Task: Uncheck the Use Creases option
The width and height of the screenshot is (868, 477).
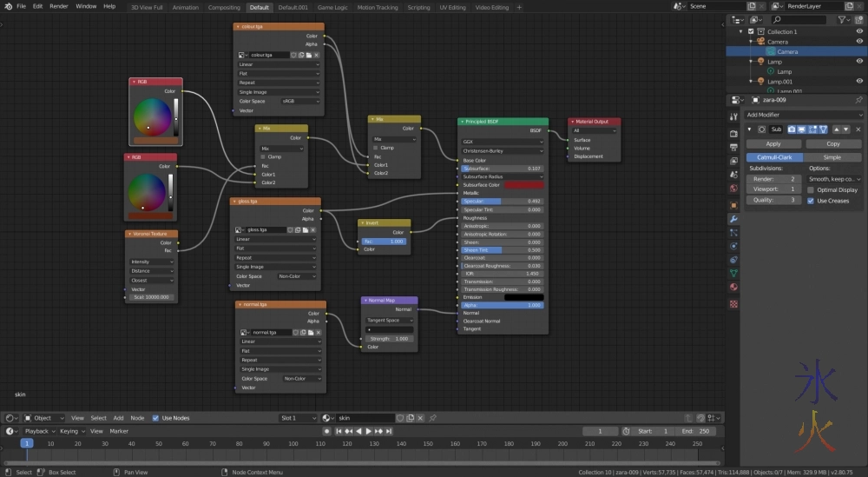Action: click(811, 201)
